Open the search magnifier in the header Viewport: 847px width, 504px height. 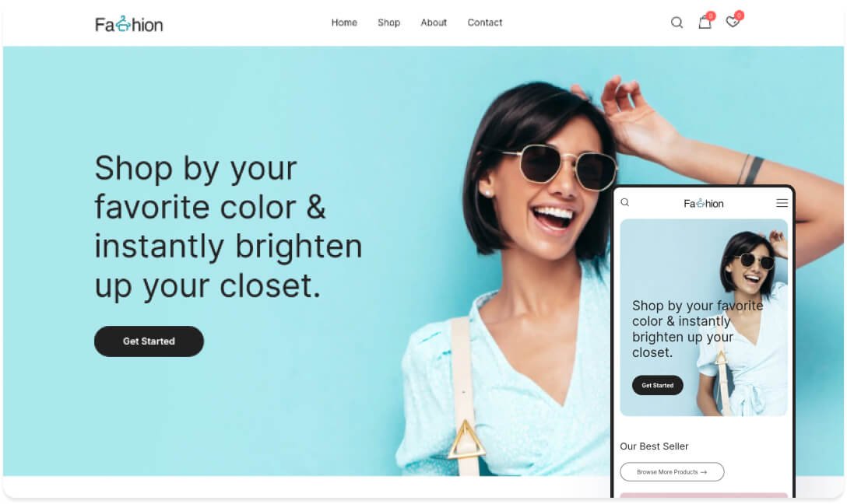coord(677,23)
